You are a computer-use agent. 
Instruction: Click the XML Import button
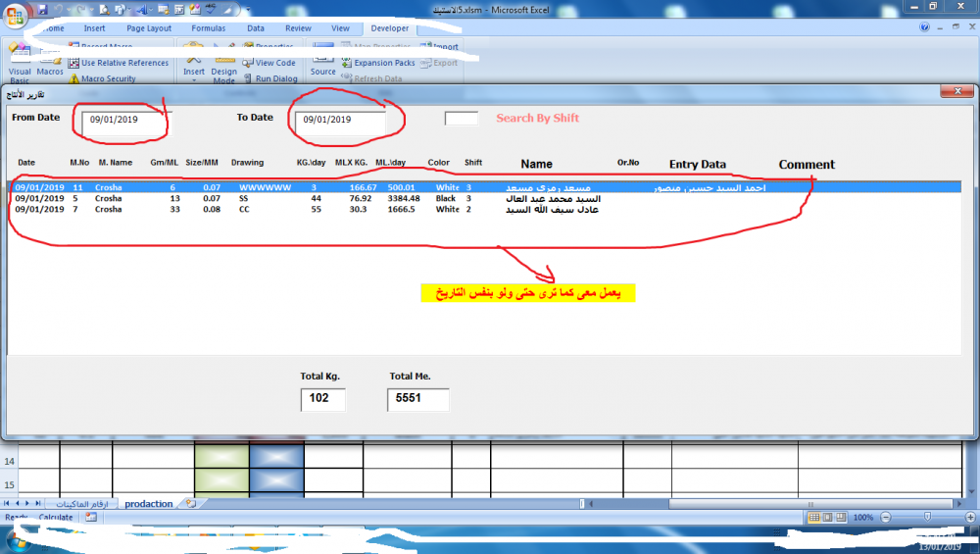[439, 47]
